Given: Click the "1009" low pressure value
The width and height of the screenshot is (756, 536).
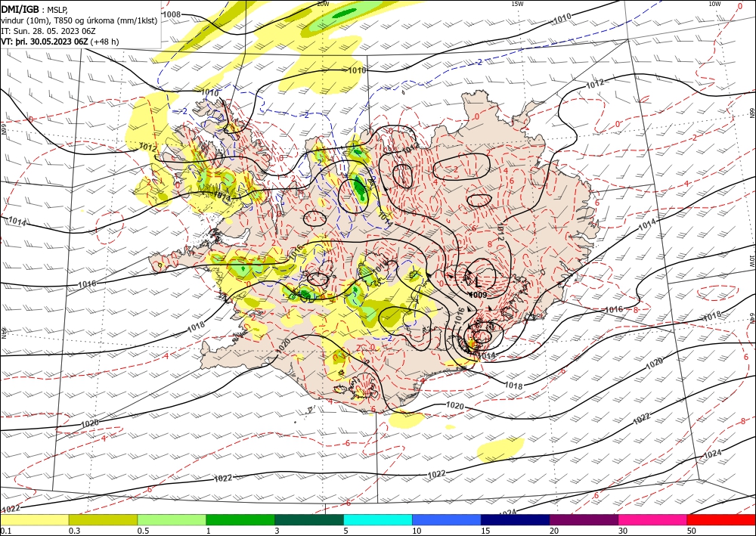Looking at the screenshot, I should tap(478, 295).
